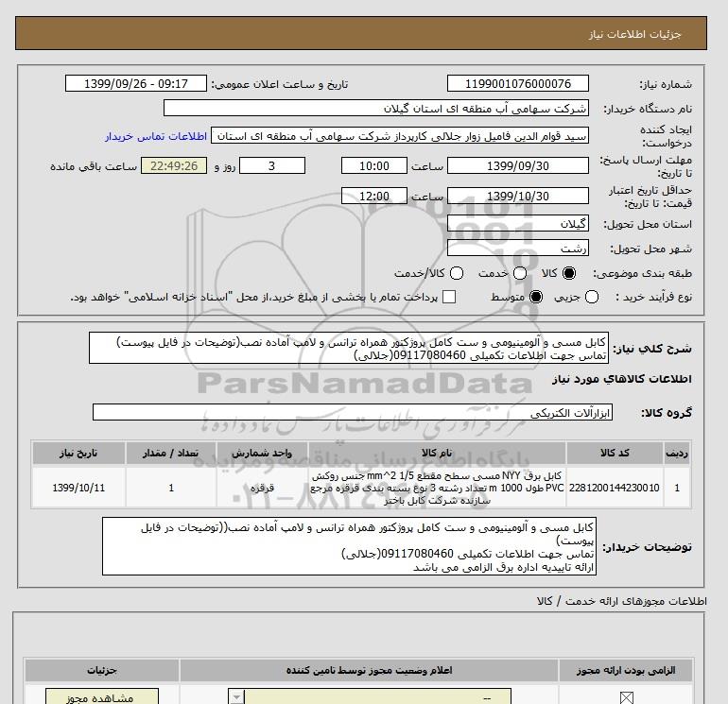Click the ردیف column header
The width and height of the screenshot is (728, 704).
pyautogui.click(x=677, y=453)
